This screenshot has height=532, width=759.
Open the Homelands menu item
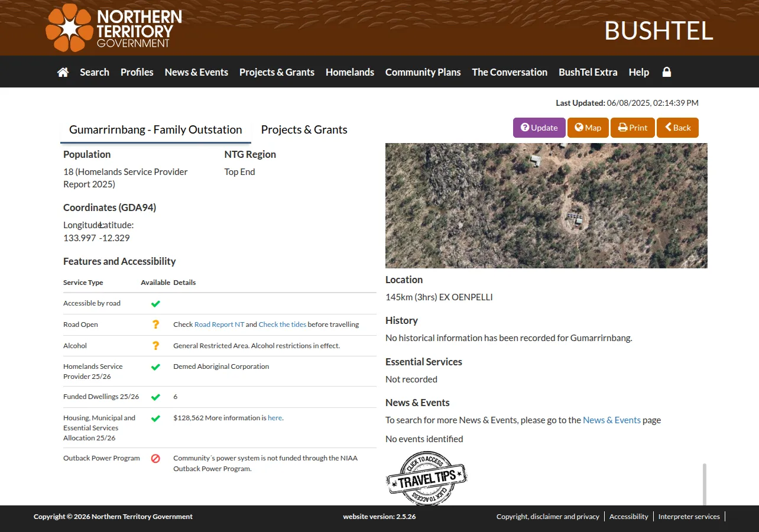tap(350, 72)
